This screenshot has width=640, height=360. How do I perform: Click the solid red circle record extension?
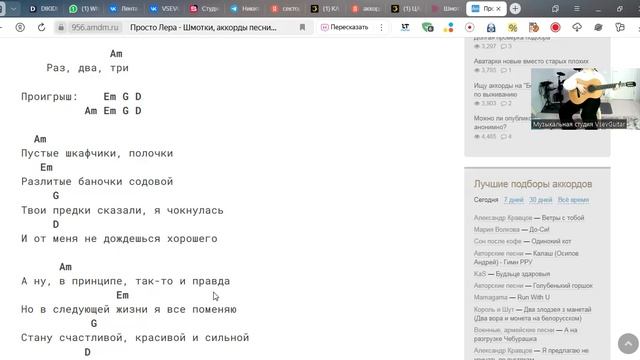pos(555,27)
